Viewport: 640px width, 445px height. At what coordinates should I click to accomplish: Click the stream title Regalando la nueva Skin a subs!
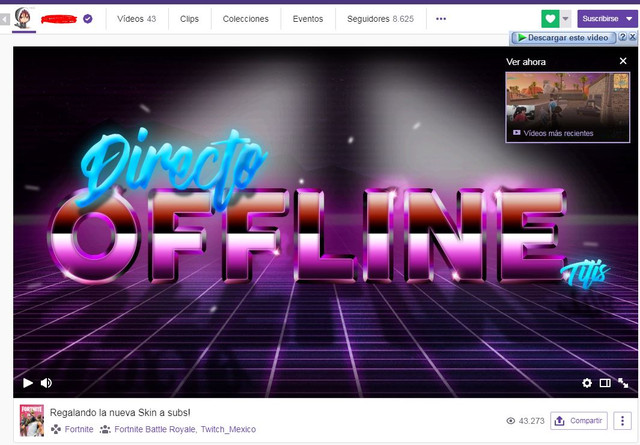120,412
